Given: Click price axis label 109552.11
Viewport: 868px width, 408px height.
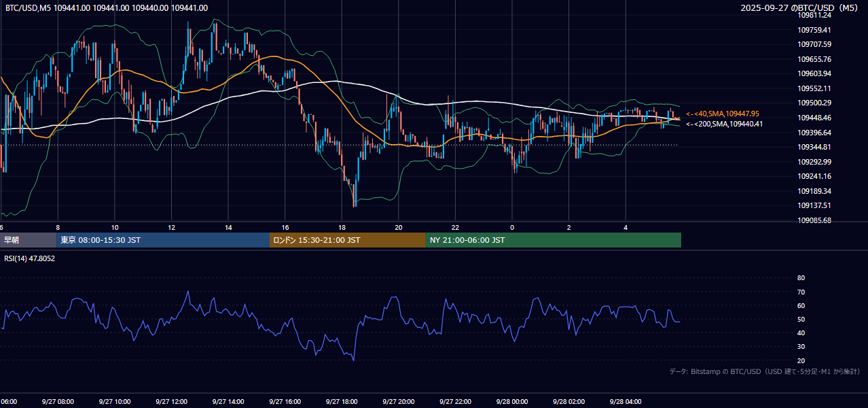Looking at the screenshot, I should (814, 88).
